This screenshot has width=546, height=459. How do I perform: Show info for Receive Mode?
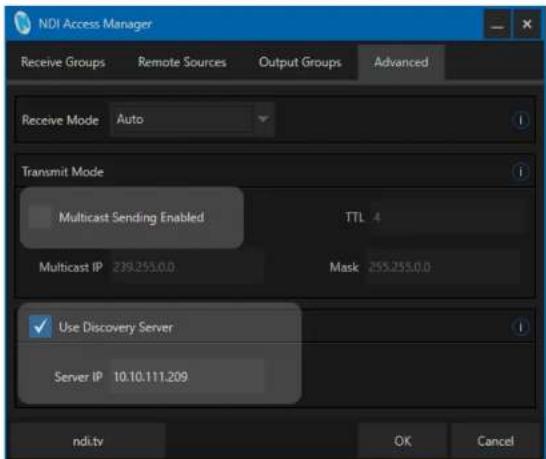[x=521, y=120]
